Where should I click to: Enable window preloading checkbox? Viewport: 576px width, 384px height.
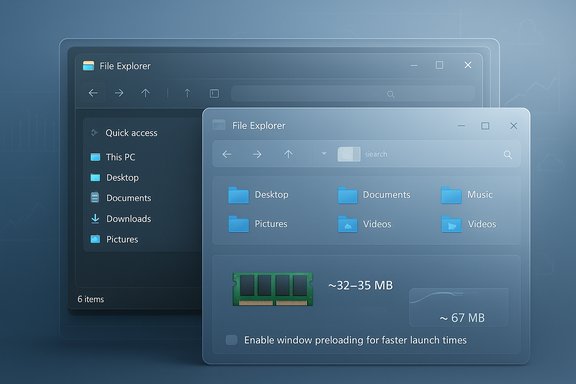click(x=231, y=340)
